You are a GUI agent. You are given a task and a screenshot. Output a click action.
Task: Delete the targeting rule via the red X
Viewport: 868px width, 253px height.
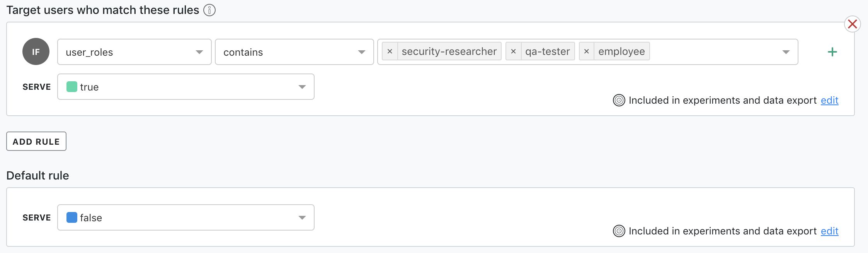click(x=852, y=24)
